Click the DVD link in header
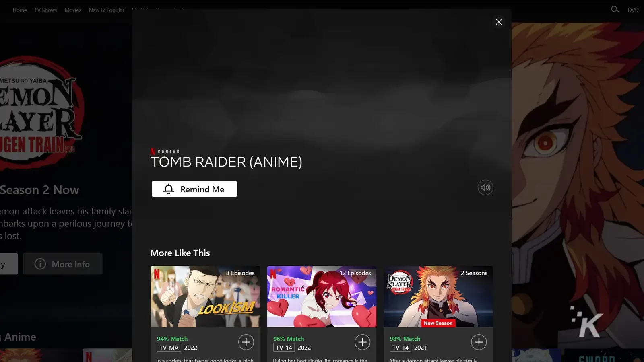This screenshot has width=644, height=362. [633, 10]
